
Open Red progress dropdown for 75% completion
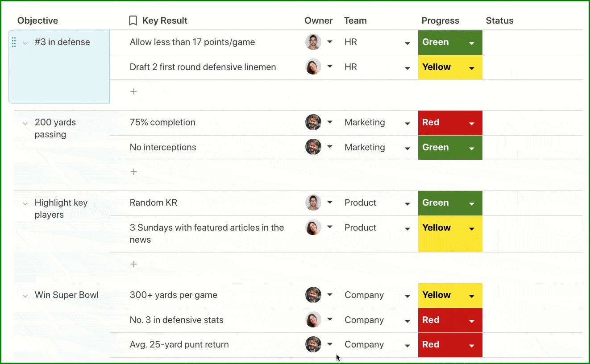[472, 124]
